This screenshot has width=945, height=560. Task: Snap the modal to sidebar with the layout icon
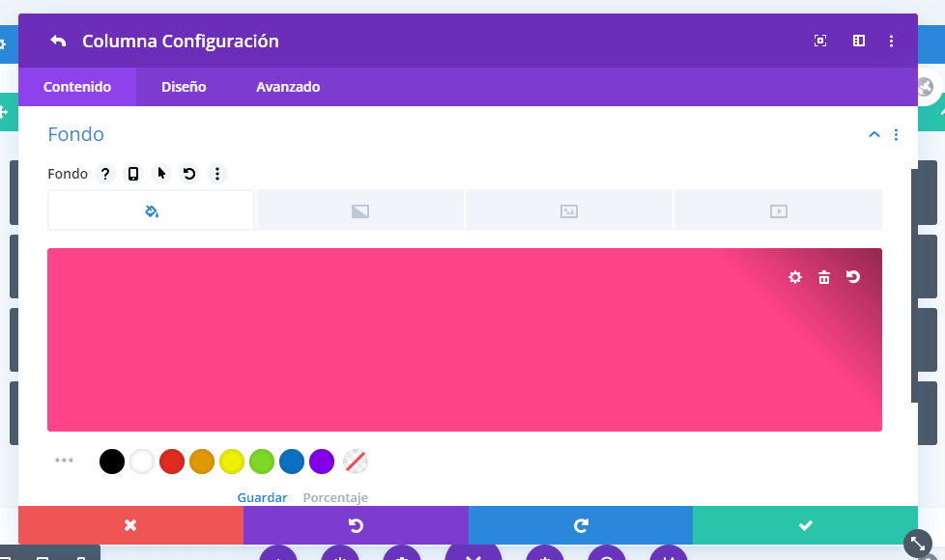point(859,41)
